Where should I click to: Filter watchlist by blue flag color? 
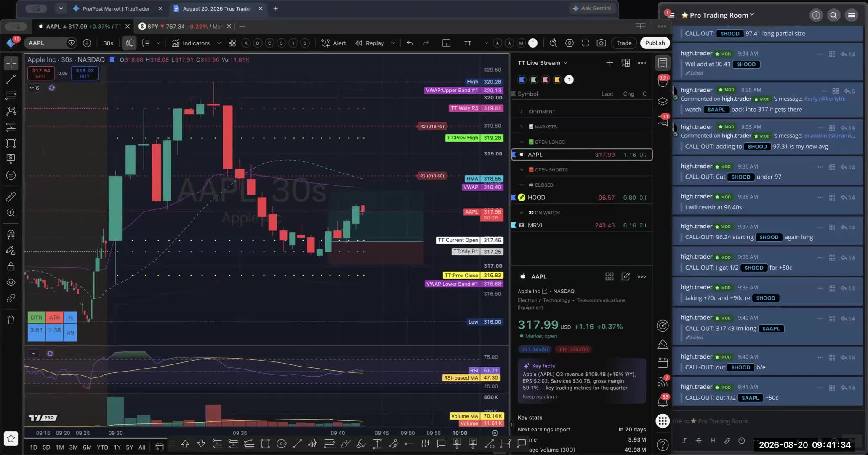(x=522, y=80)
